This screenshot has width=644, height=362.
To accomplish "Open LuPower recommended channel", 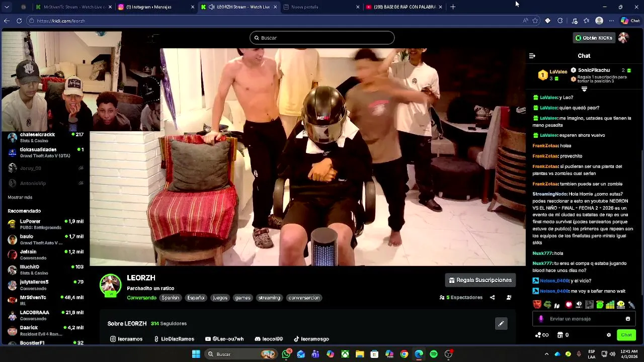I will 45,224.
